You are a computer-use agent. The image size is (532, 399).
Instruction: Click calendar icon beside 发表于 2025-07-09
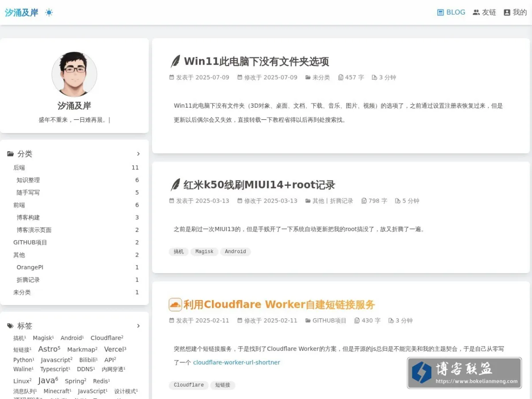(x=172, y=77)
